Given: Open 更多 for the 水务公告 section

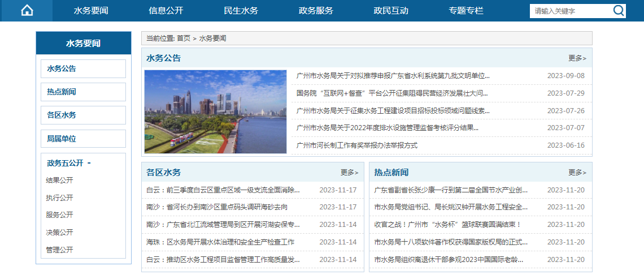Looking at the screenshot, I should click(577, 58).
